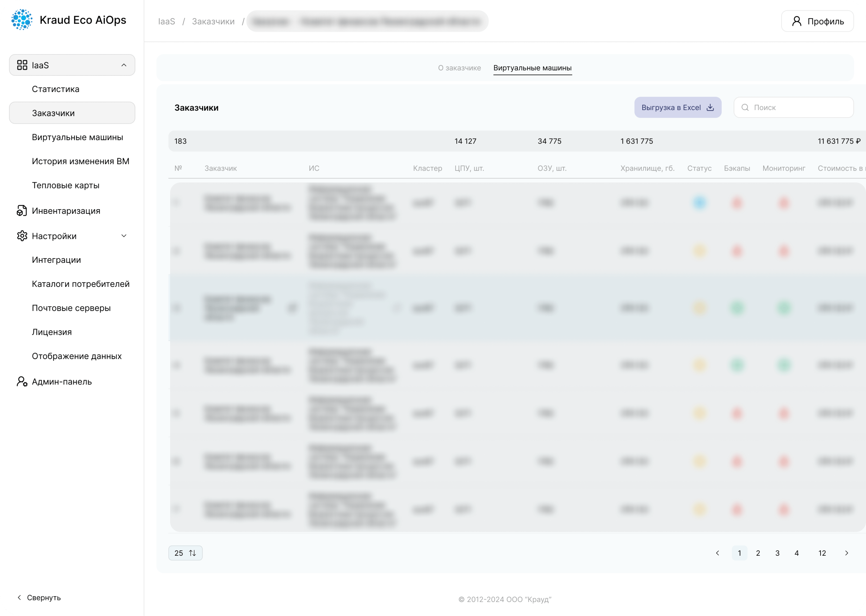Viewport: 866px width, 616px height.
Task: Go to next page with right arrow
Action: click(x=847, y=553)
